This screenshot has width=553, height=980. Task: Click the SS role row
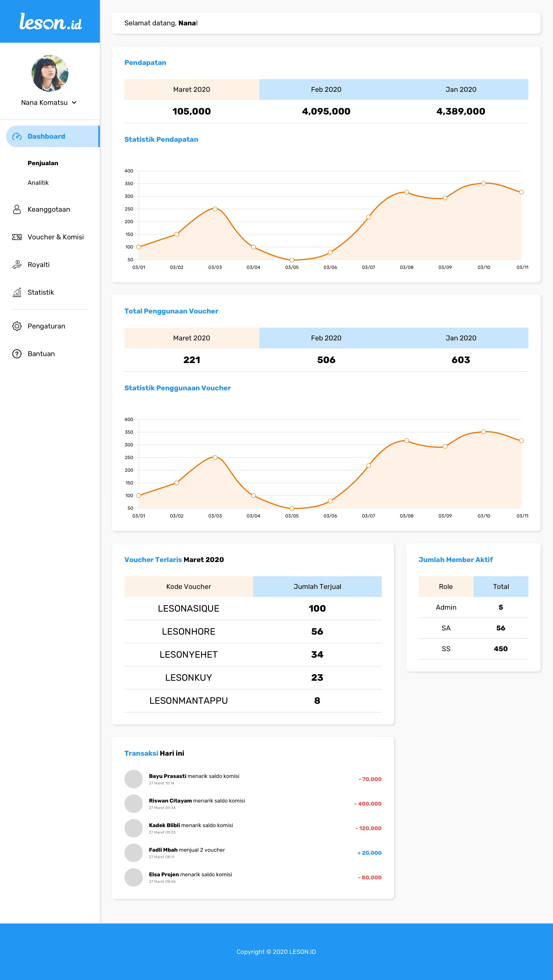click(474, 649)
